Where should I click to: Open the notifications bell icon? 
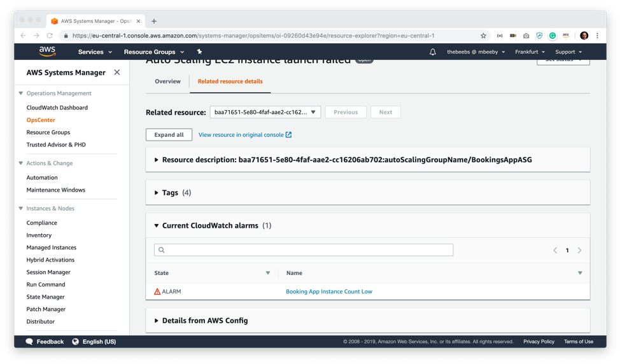tap(433, 52)
